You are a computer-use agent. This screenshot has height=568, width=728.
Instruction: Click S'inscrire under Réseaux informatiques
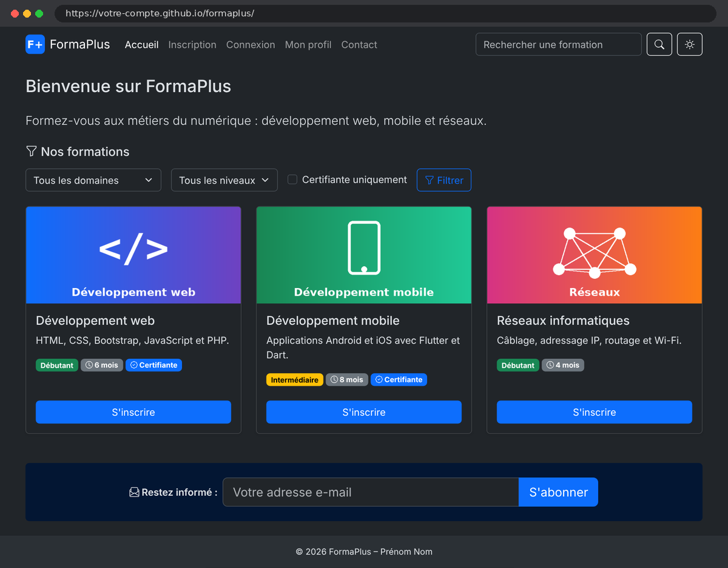595,412
